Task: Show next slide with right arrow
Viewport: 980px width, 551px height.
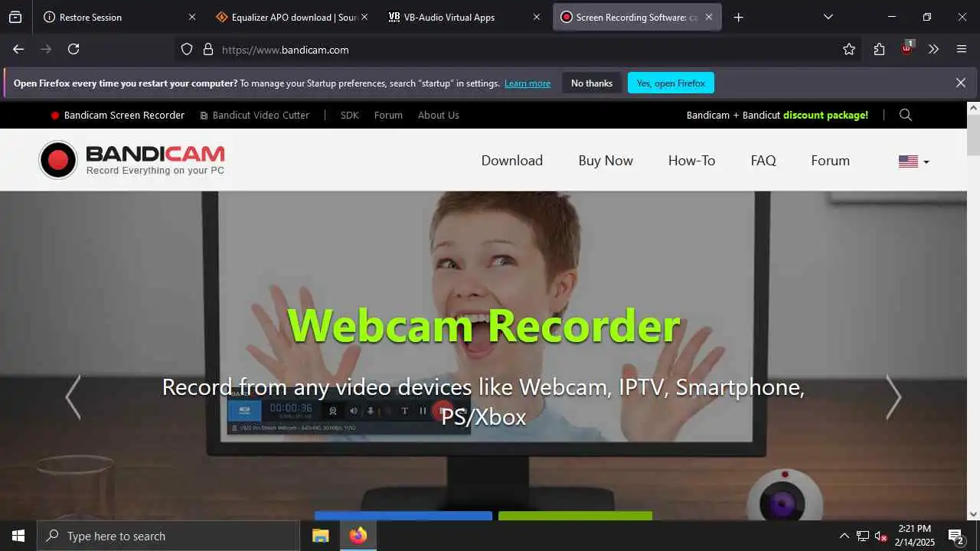Action: coord(893,397)
